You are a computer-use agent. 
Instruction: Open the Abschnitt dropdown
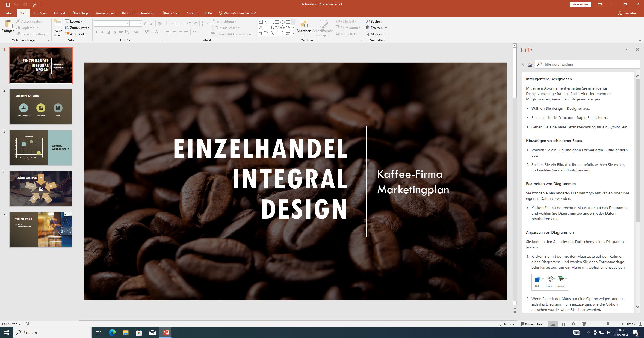coord(76,34)
